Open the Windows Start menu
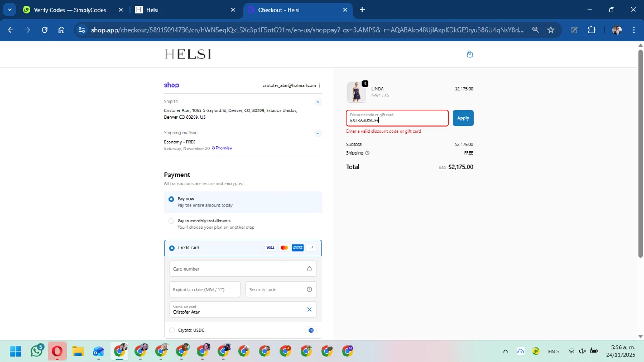 coord(15,351)
